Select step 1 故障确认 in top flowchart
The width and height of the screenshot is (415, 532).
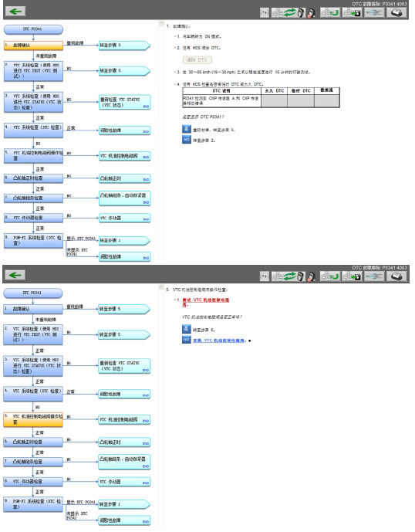[34, 45]
